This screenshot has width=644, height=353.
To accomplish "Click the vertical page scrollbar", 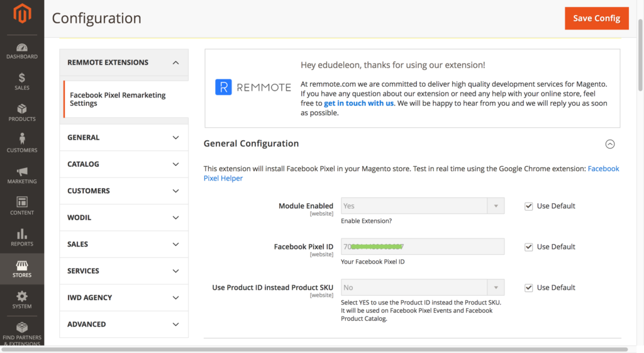I will (x=640, y=55).
